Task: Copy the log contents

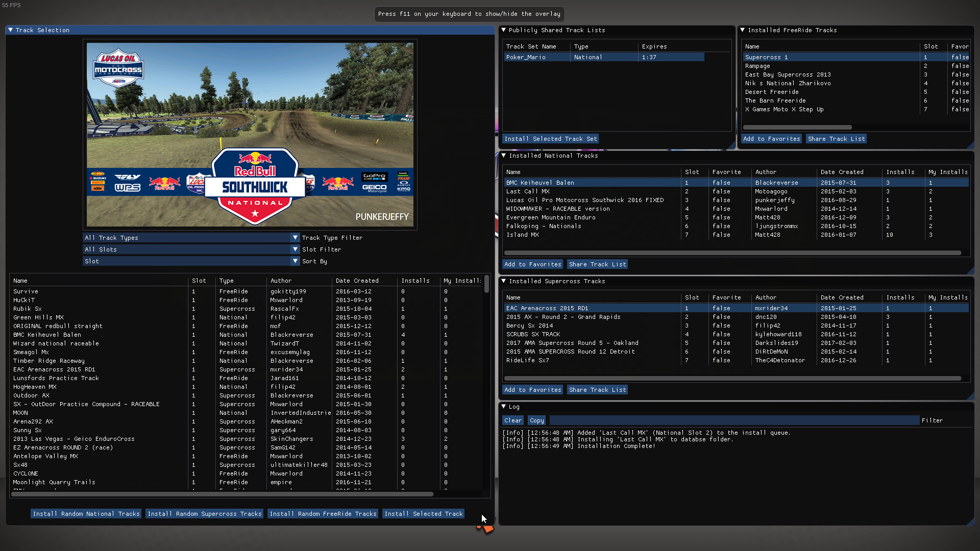Action: coord(536,420)
